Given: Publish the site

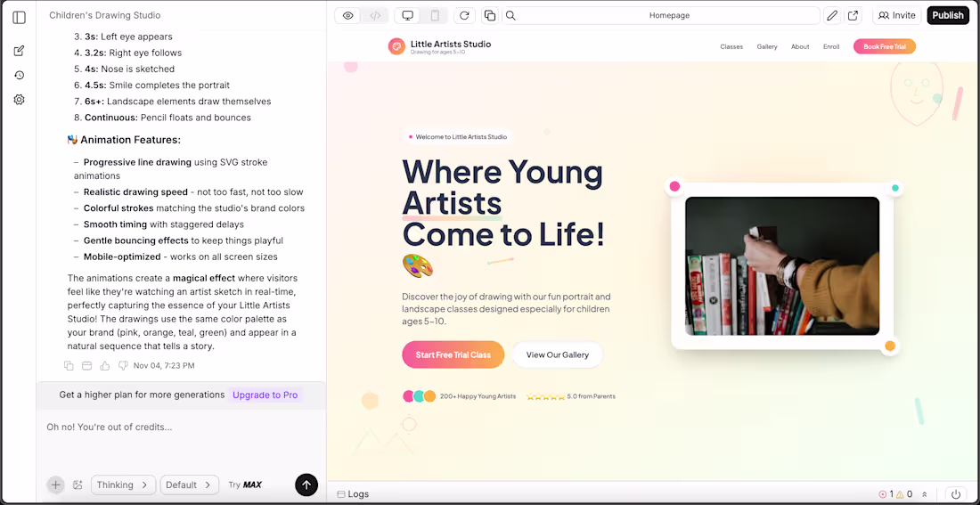Looking at the screenshot, I should click(x=948, y=16).
